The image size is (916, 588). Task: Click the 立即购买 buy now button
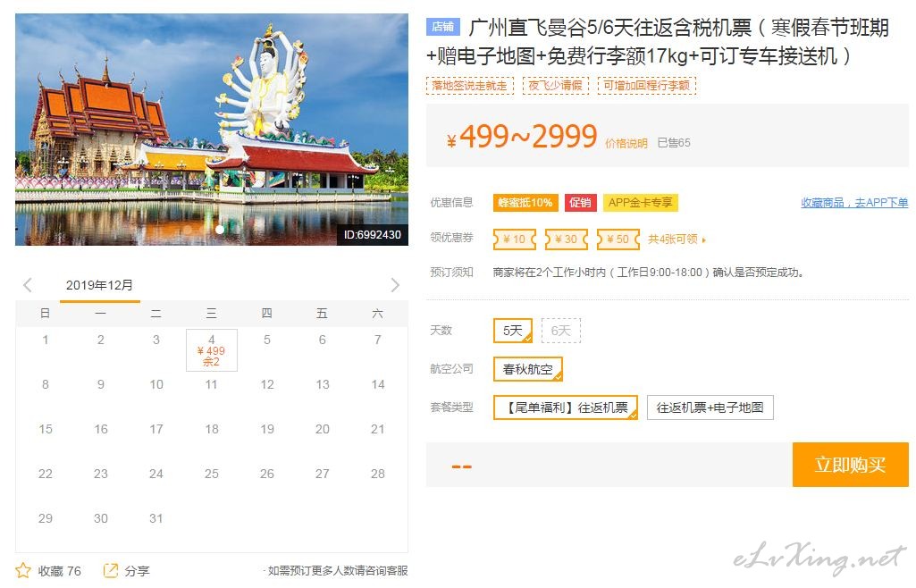pos(851,465)
